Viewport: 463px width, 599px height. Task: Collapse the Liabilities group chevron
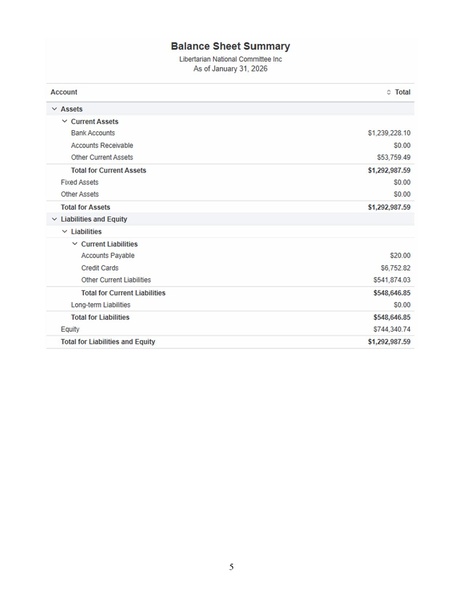coord(65,231)
